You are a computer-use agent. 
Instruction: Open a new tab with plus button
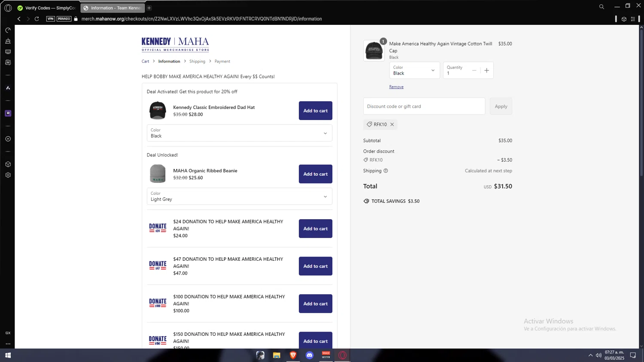tap(149, 8)
